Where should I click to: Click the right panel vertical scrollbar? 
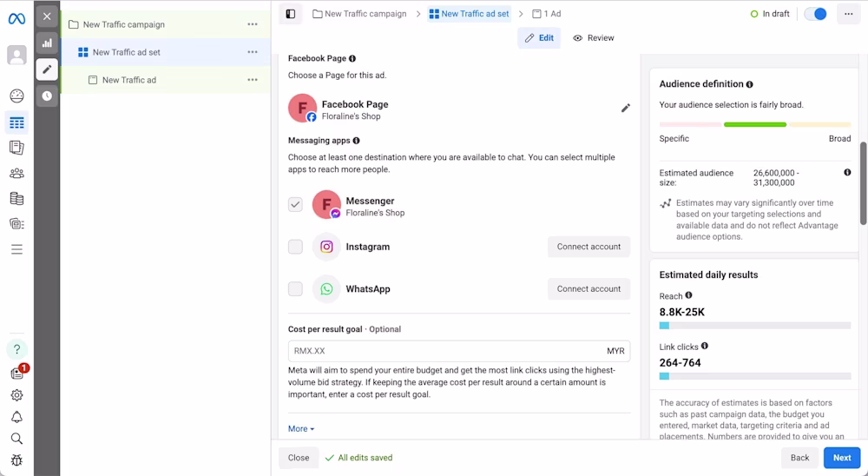click(863, 183)
